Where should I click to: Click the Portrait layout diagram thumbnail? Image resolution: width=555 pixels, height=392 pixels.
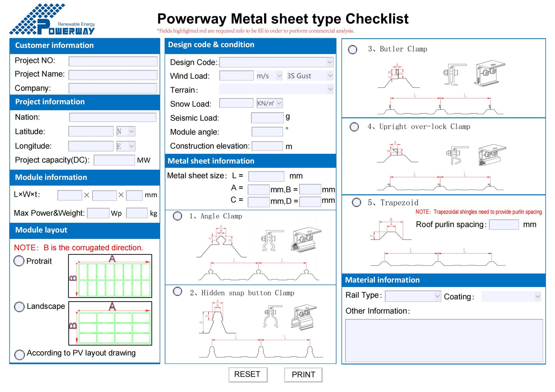[x=110, y=276]
